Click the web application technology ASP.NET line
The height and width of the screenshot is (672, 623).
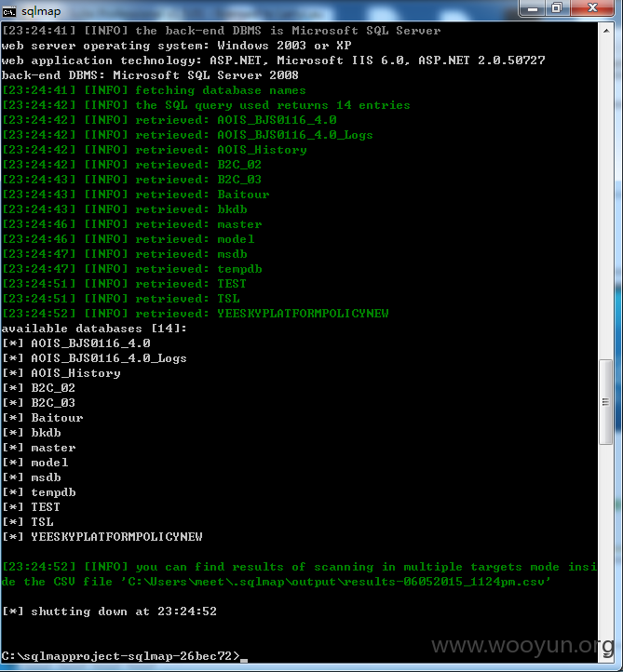273,60
